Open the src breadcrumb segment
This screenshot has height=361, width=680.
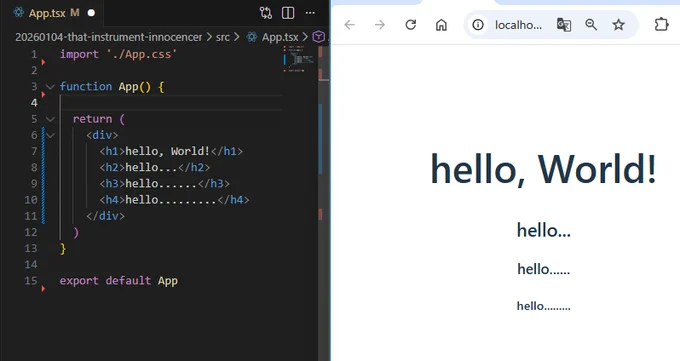[223, 37]
